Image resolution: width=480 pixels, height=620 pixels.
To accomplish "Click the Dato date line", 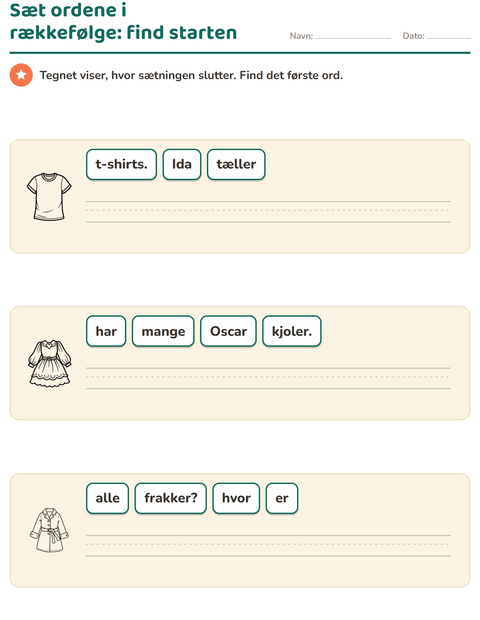I will [448, 36].
